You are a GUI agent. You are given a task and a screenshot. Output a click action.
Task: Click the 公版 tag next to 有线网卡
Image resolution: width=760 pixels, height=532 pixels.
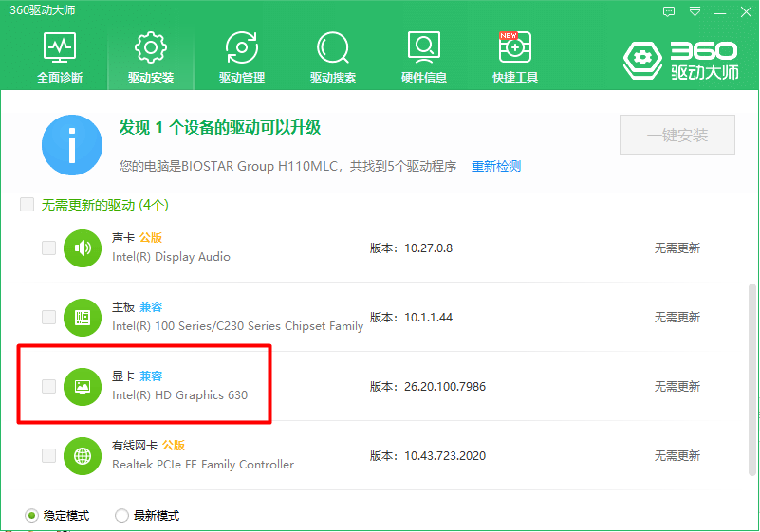[x=174, y=446]
